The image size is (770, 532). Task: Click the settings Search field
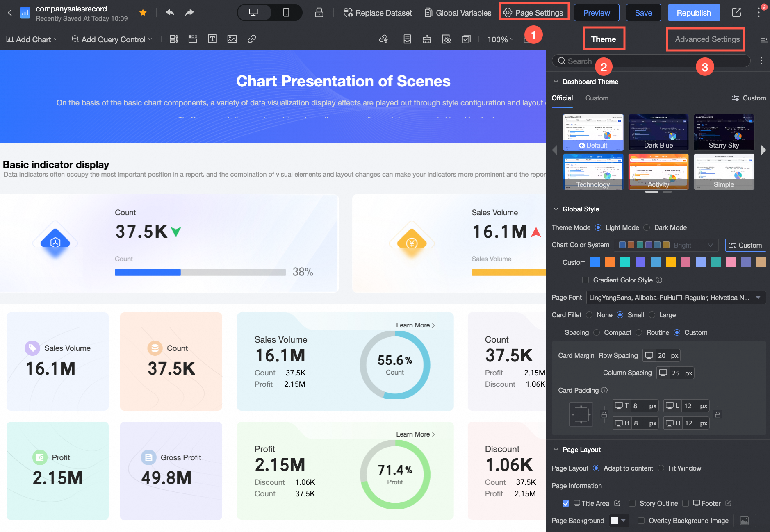coord(651,61)
